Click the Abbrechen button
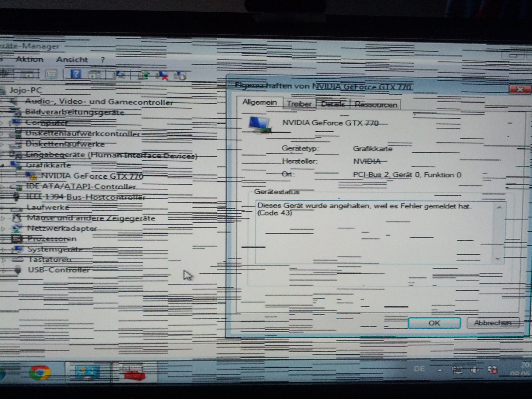The height and width of the screenshot is (399, 532). point(493,323)
